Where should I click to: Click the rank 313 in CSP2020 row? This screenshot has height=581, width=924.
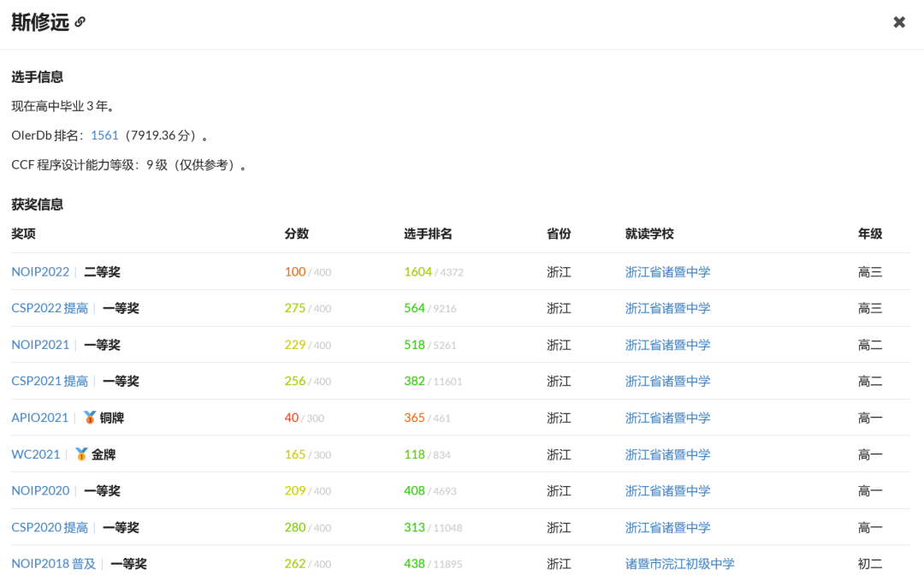click(x=414, y=527)
